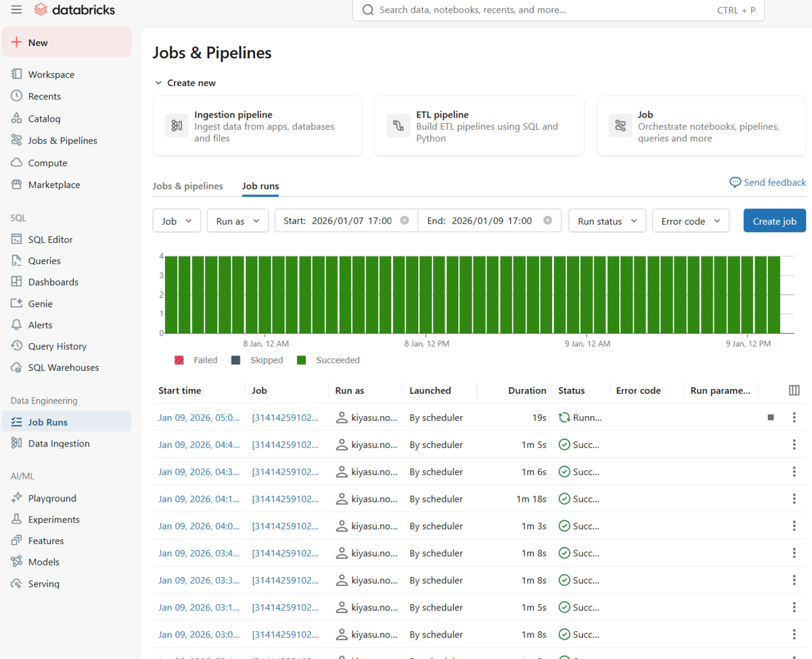The image size is (812, 659).
Task: Open the Run status dropdown
Action: (607, 221)
